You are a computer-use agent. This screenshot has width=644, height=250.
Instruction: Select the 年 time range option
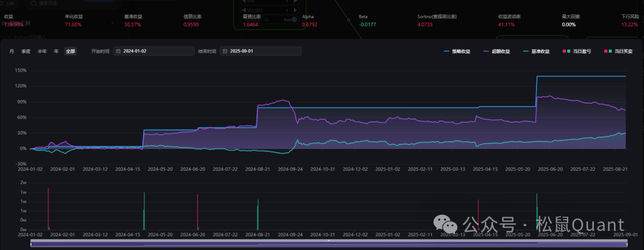click(x=56, y=51)
